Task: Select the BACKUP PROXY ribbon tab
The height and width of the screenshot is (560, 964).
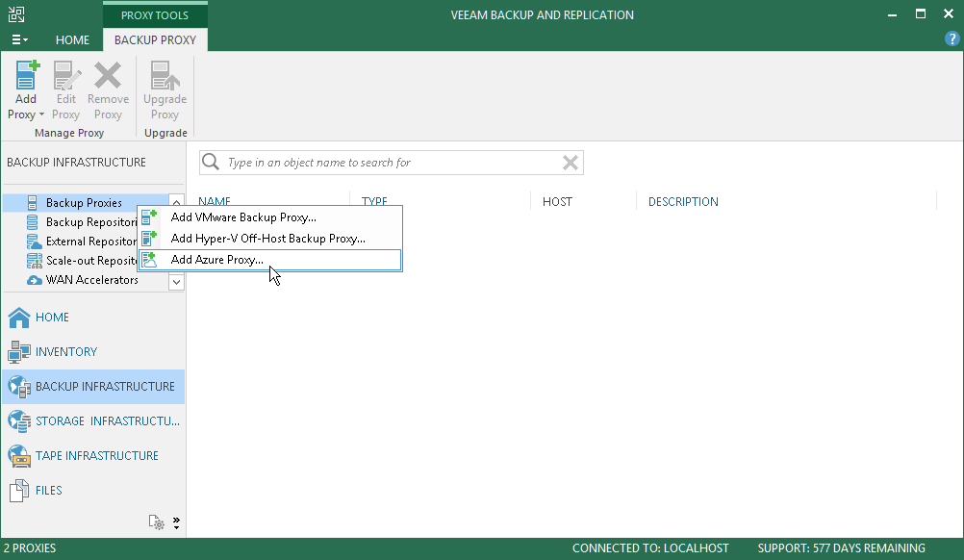Action: pos(155,40)
